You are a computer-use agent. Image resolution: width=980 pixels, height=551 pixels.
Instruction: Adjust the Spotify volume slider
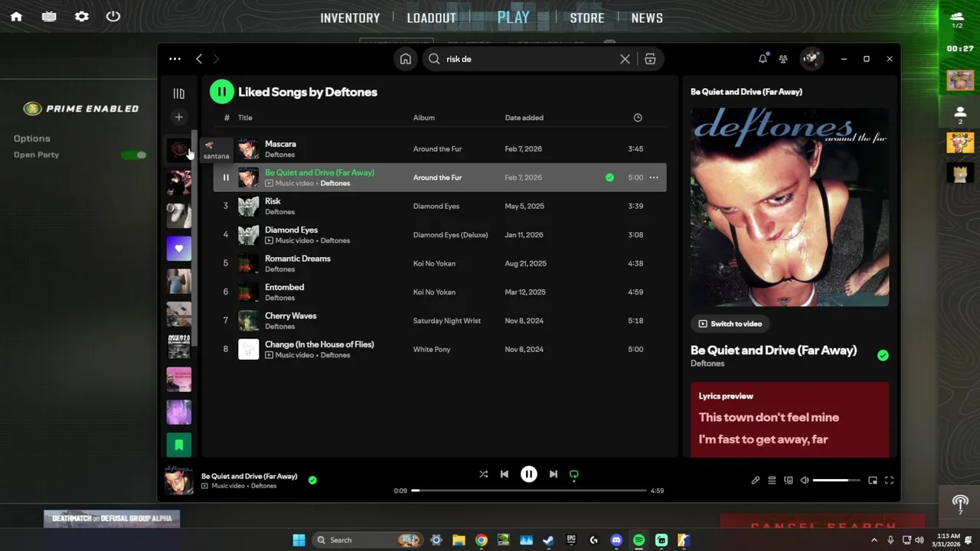coord(836,481)
